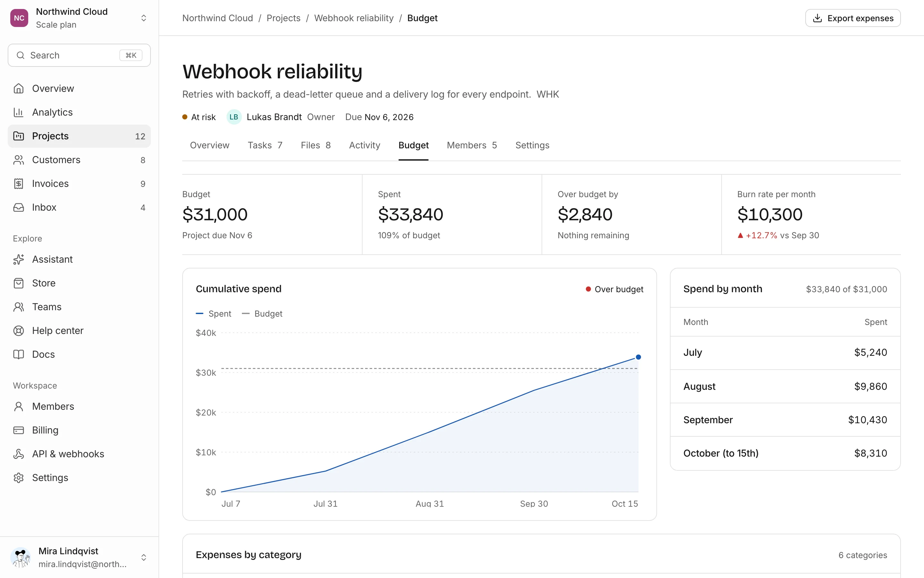Open the project Settings tab

tap(532, 145)
